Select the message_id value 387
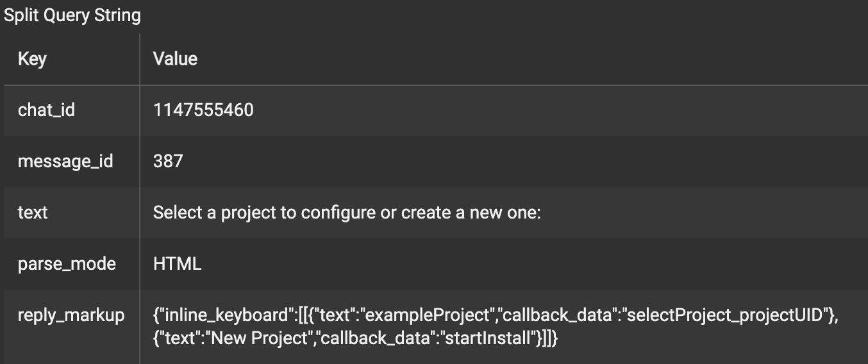This screenshot has width=868, height=364. point(168,161)
